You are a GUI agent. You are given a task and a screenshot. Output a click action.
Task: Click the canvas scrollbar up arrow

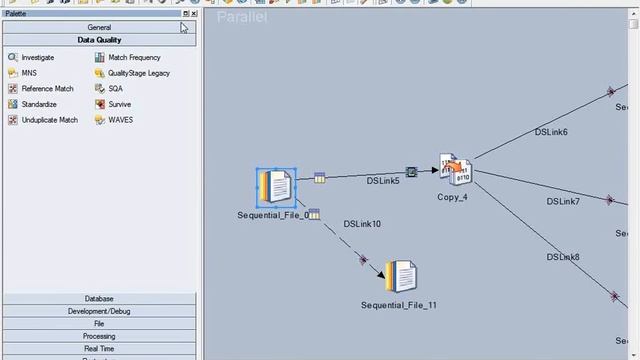pos(634,13)
